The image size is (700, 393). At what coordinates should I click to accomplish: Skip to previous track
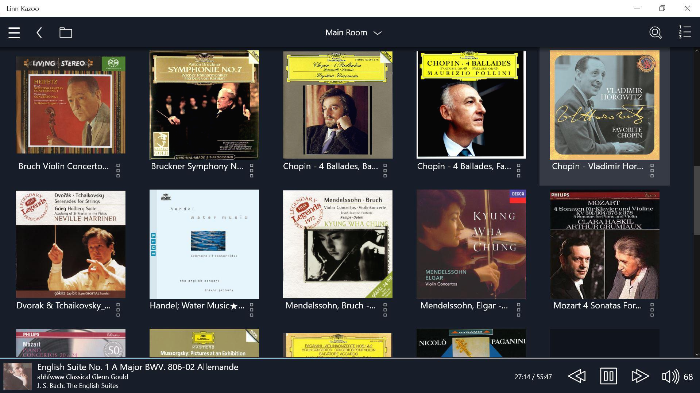(x=577, y=376)
